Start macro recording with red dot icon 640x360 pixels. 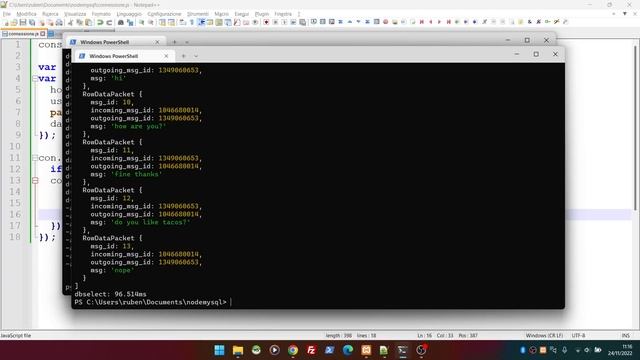[266, 22]
